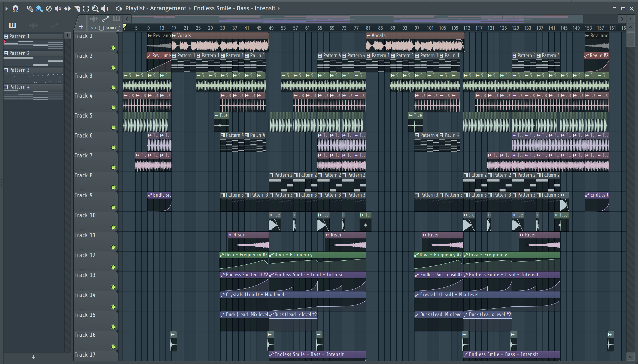Mute Track 8 using green LED
Viewport: 638px width, 364px height.
pyautogui.click(x=113, y=188)
